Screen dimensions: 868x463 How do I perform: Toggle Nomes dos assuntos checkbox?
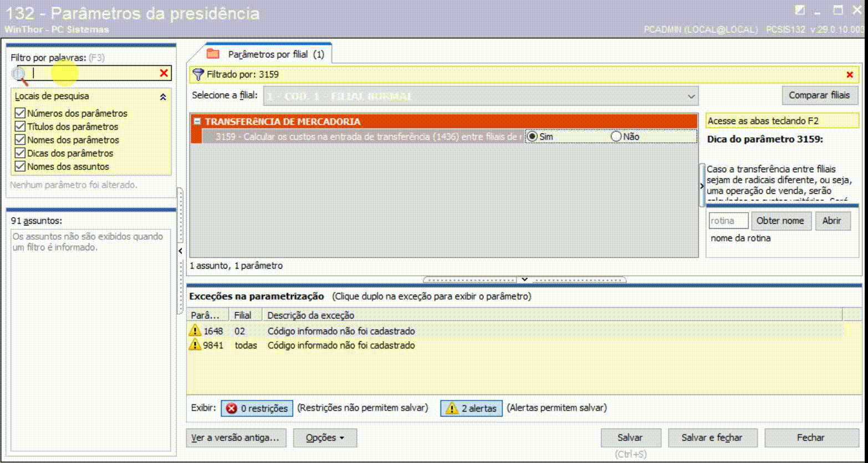point(21,166)
